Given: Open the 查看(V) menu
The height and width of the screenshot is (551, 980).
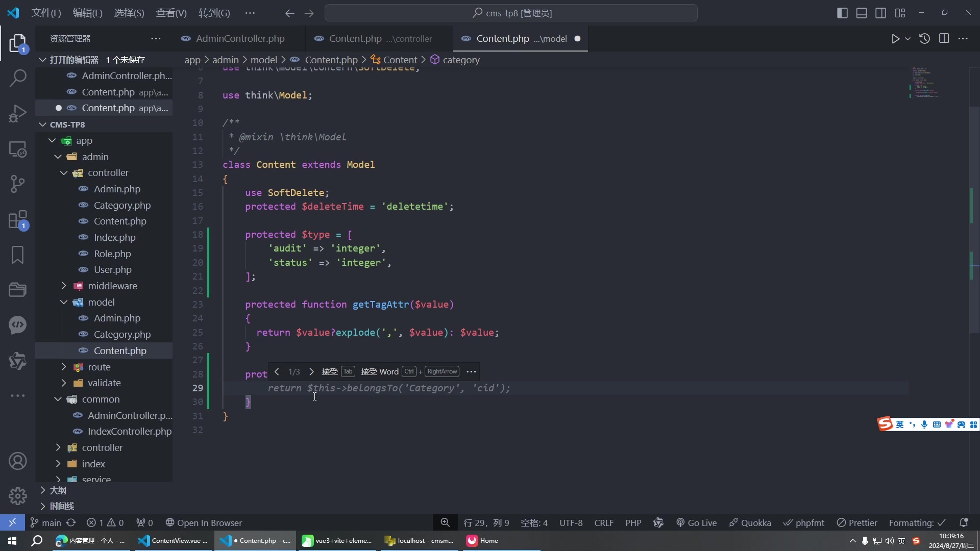Looking at the screenshot, I should click(171, 13).
